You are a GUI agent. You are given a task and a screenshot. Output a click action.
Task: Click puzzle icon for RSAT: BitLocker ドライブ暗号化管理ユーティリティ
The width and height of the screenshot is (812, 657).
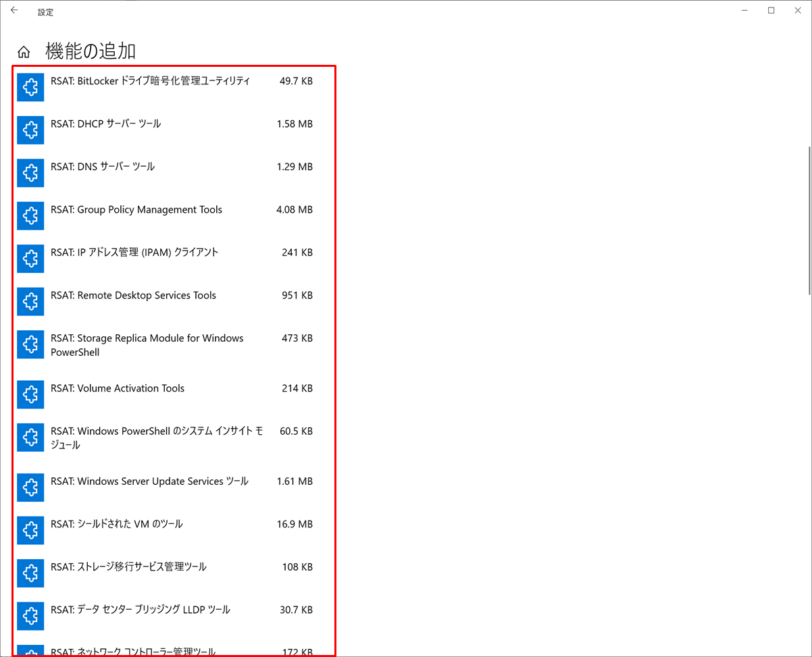click(30, 87)
